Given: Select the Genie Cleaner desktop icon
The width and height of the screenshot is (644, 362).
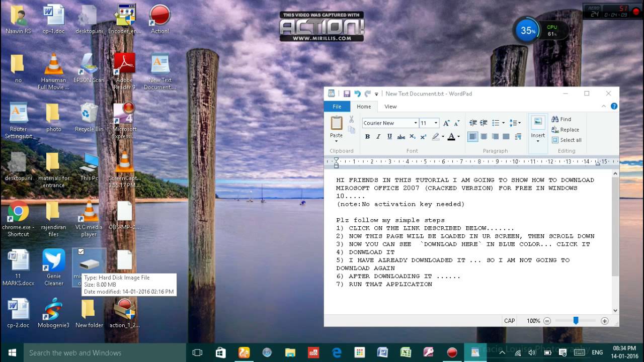Looking at the screenshot, I should coord(54,267).
